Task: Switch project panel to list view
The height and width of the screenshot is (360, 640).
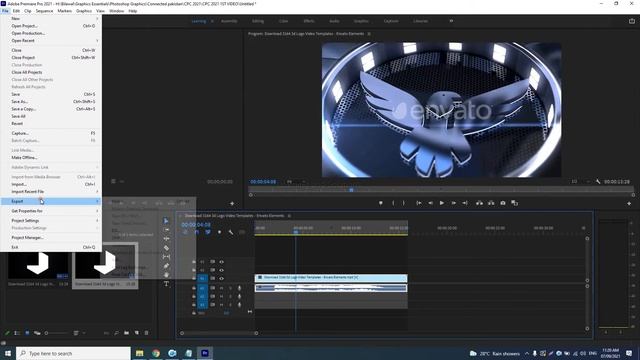Action: [x=17, y=333]
